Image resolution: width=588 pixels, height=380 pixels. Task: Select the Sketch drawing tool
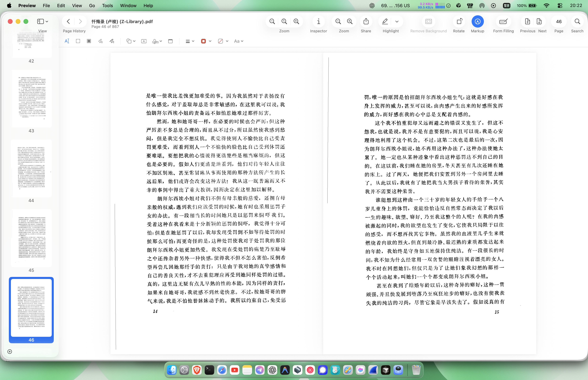(x=100, y=41)
